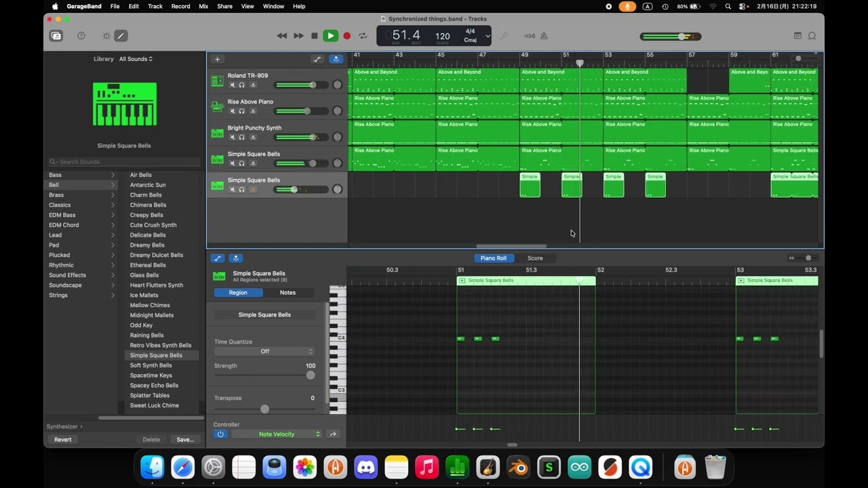Toggle the Count-in 1234 button

tap(529, 36)
